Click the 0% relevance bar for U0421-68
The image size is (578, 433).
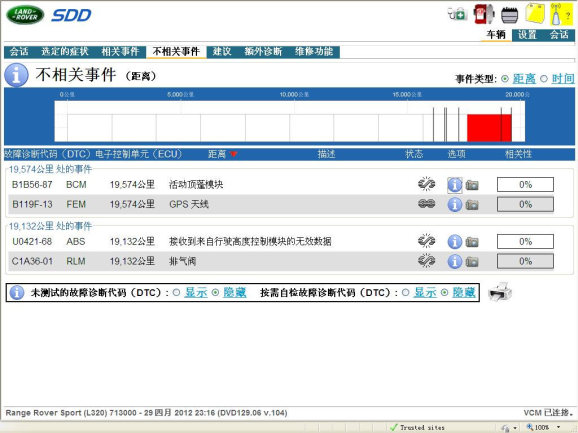(525, 242)
